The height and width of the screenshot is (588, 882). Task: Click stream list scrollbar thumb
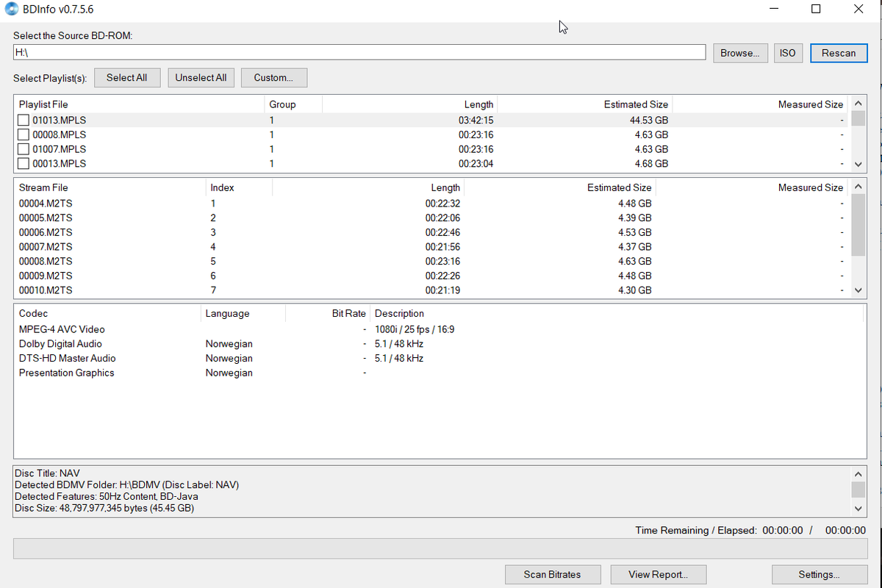(858, 226)
